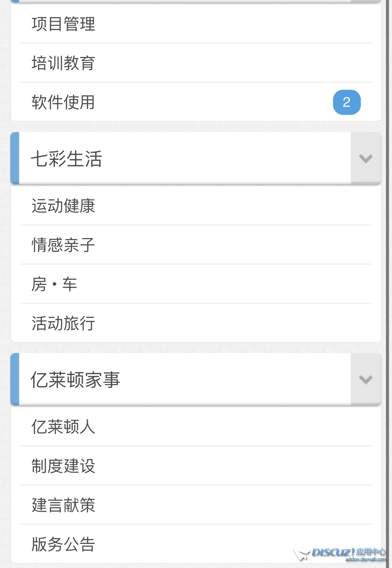The width and height of the screenshot is (392, 568).
Task: Open the 软件使用 forum
Action: (x=63, y=102)
